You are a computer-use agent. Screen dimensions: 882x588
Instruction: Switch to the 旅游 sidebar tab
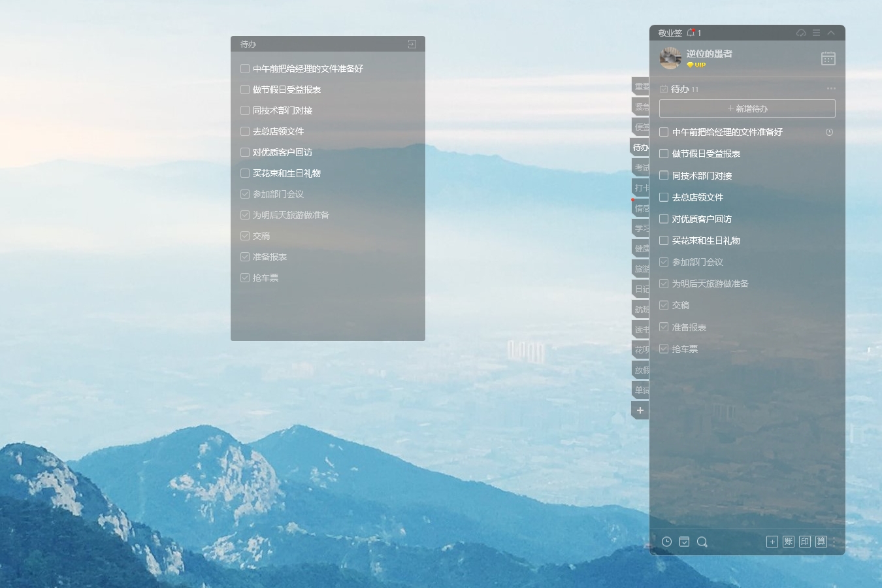(x=640, y=269)
